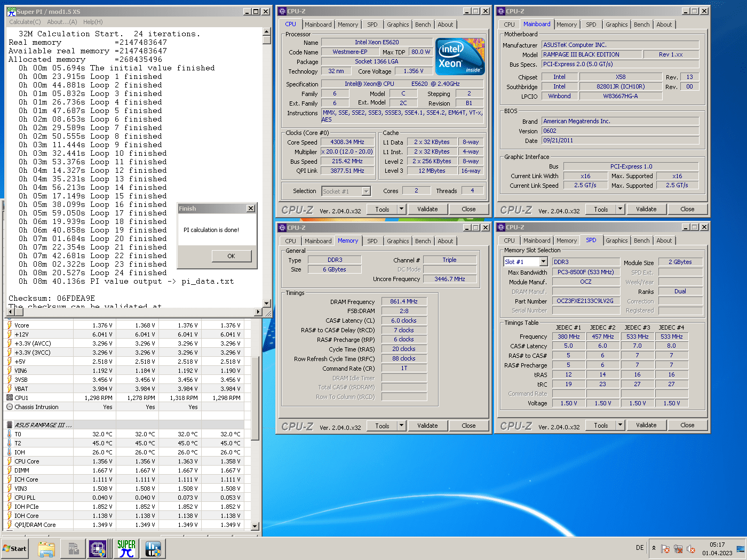Open the hardware monitor taskbar icon
Screen dimensions: 747x560
[153, 549]
